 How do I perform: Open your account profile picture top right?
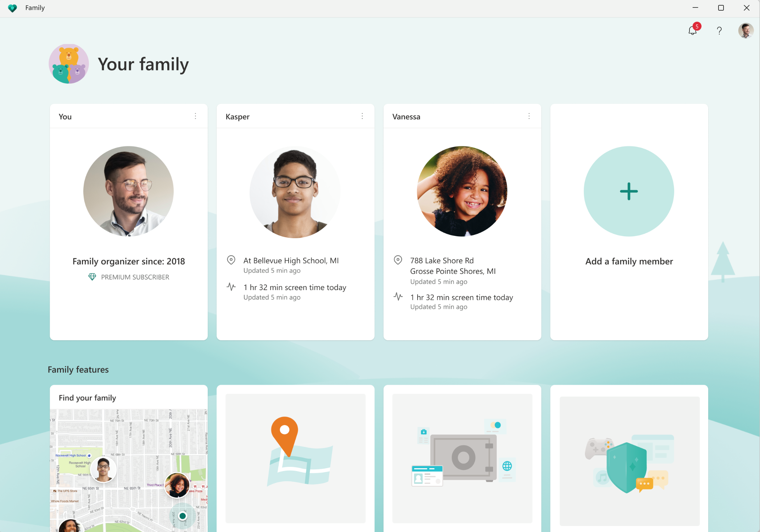745,31
